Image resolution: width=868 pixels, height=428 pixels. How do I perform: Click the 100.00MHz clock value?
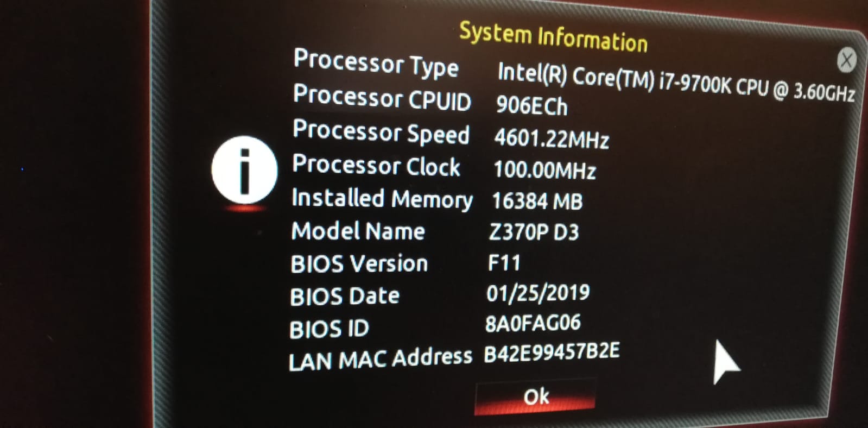pyautogui.click(x=544, y=171)
